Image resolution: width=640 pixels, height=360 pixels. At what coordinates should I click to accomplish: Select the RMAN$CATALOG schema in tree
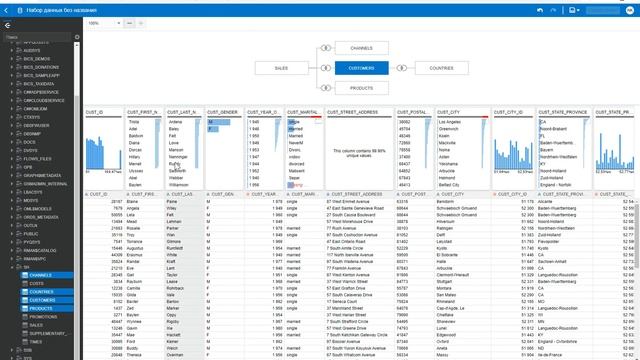(40, 251)
